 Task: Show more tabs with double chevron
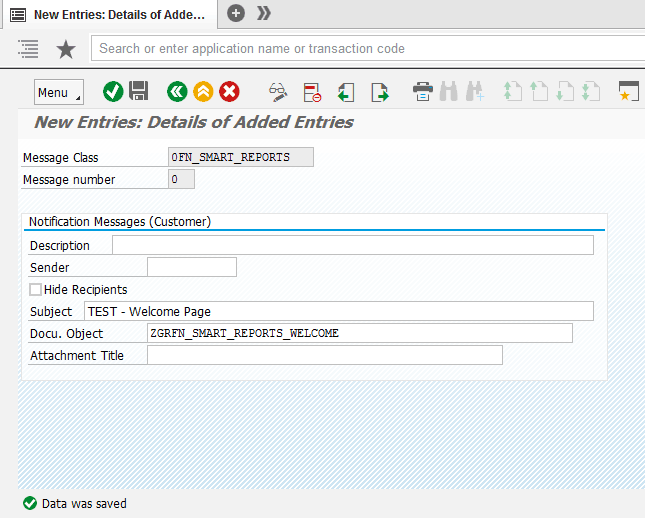pyautogui.click(x=264, y=13)
